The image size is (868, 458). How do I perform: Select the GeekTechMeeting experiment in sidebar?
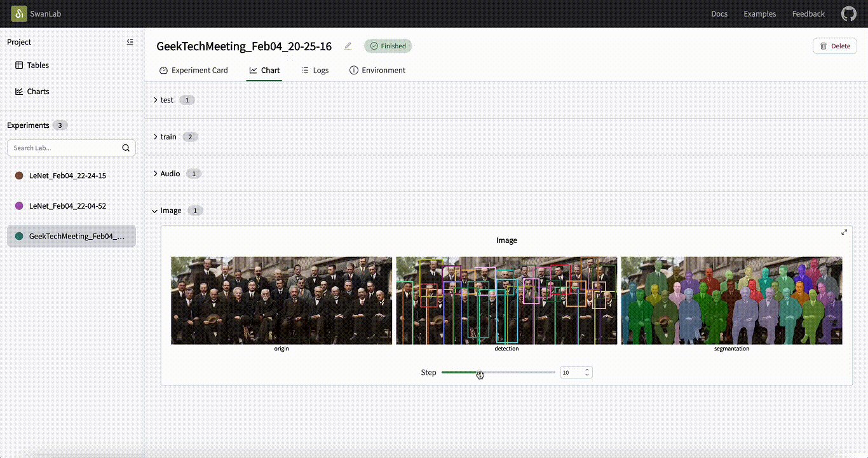[x=72, y=236]
